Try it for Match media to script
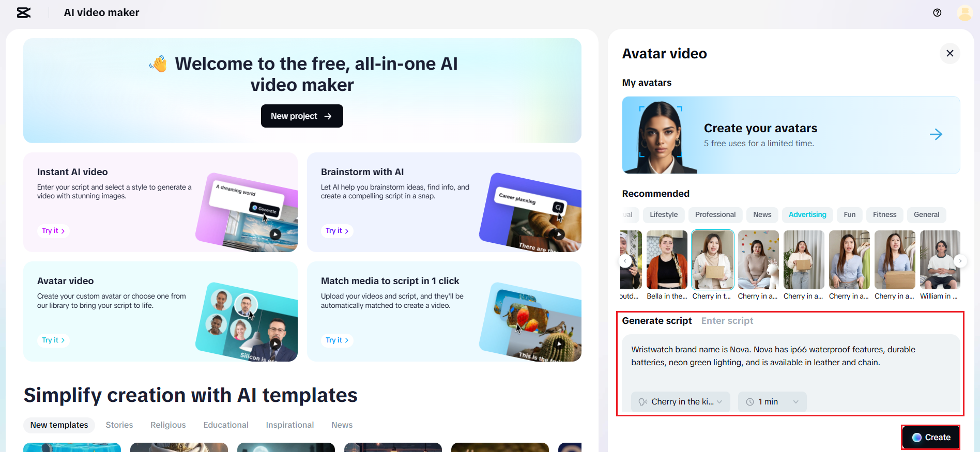The image size is (980, 452). coord(337,340)
